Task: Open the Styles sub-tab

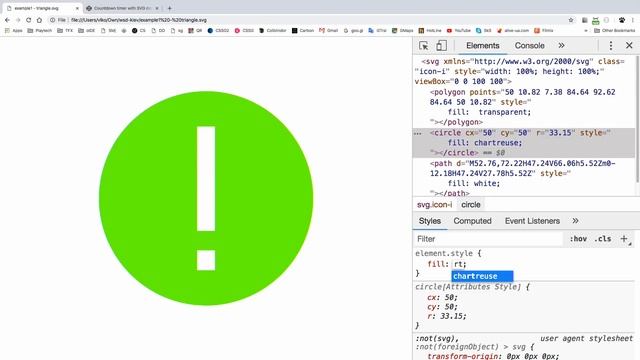Action: [x=430, y=221]
